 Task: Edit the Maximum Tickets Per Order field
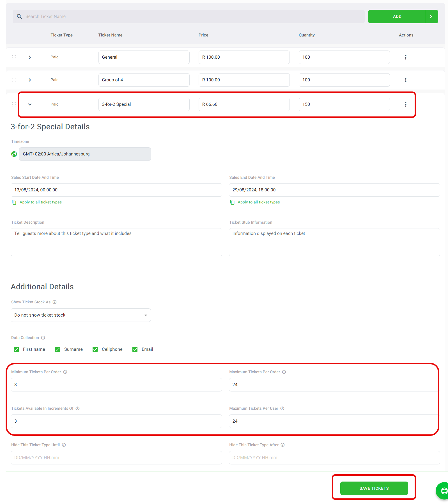(334, 385)
